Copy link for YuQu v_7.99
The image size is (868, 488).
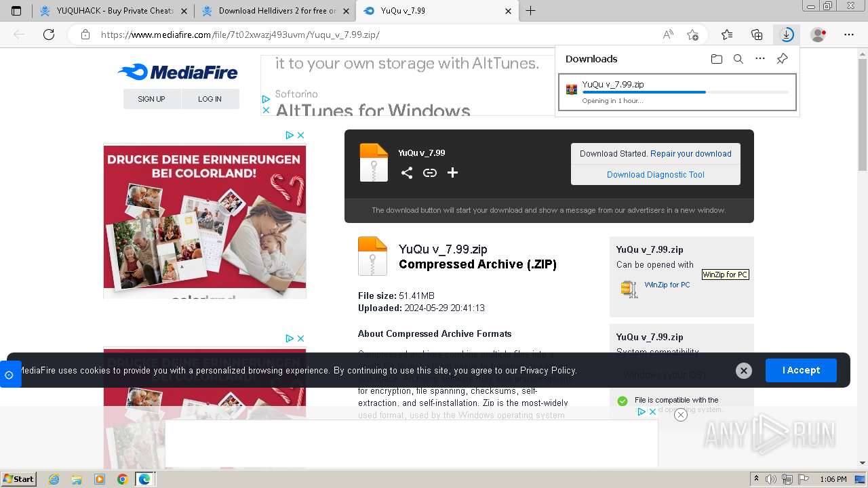tap(430, 173)
